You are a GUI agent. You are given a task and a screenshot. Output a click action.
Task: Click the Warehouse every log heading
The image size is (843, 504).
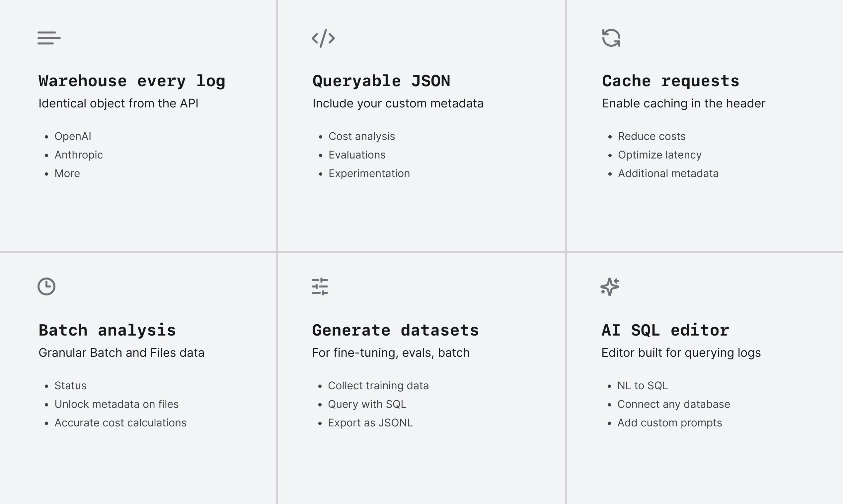[132, 81]
